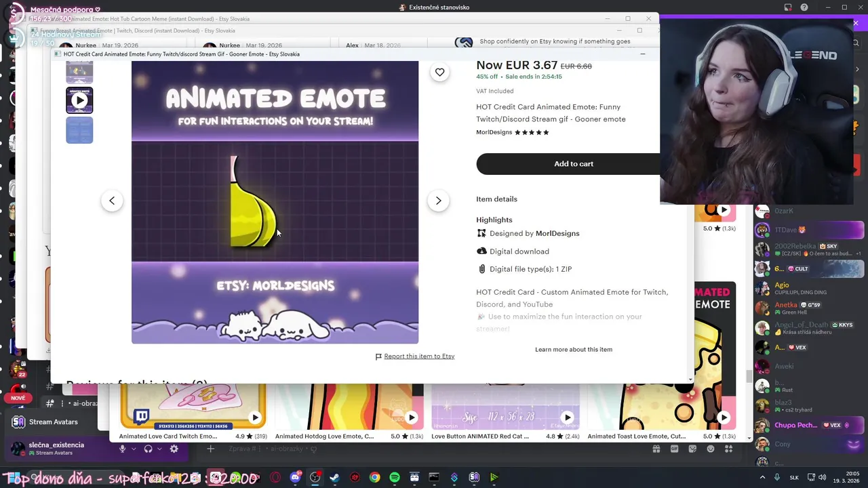
Task: Select member Angel_of_Death in member list
Action: [x=809, y=328]
